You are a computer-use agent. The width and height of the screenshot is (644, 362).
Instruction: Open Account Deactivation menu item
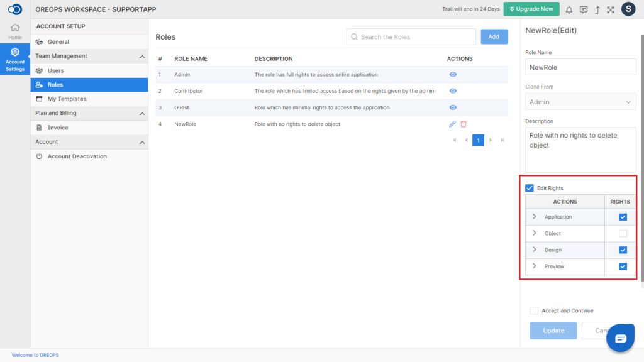point(89,156)
